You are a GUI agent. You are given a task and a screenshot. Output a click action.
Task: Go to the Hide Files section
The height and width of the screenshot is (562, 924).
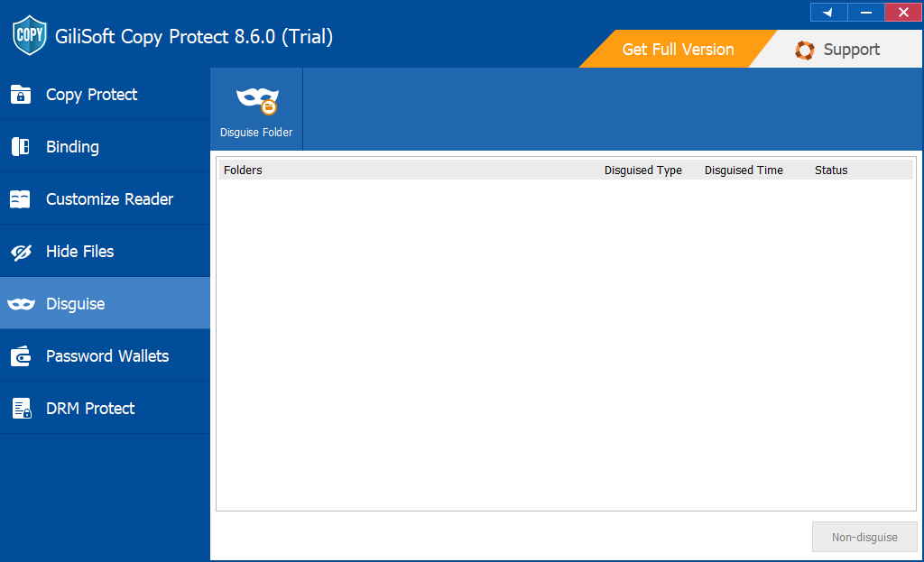pyautogui.click(x=105, y=252)
